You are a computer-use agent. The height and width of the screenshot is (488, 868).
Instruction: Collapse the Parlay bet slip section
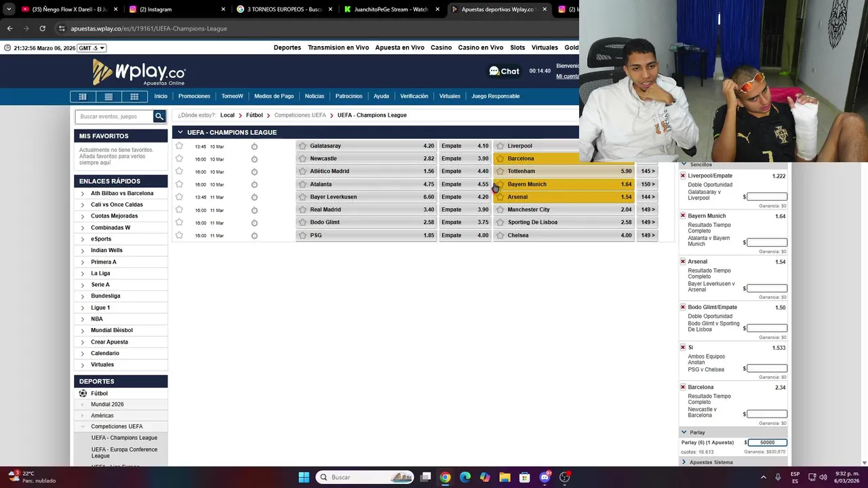(684, 432)
